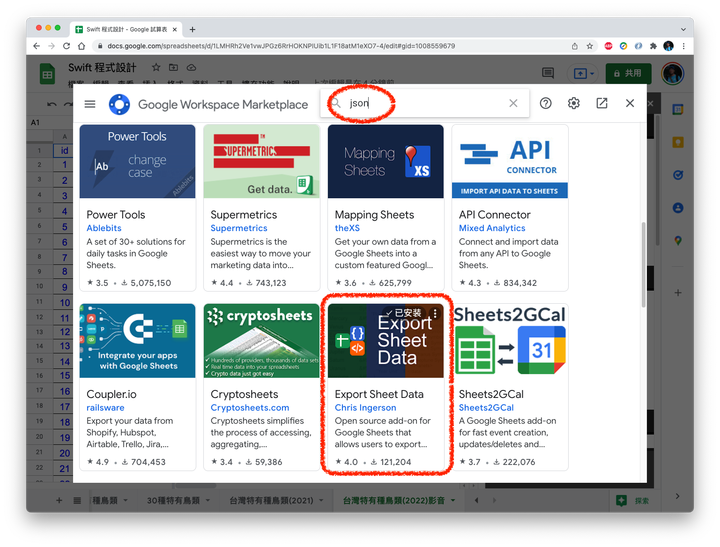Open the Cryptosheets add-on thumbnail

tap(261, 340)
